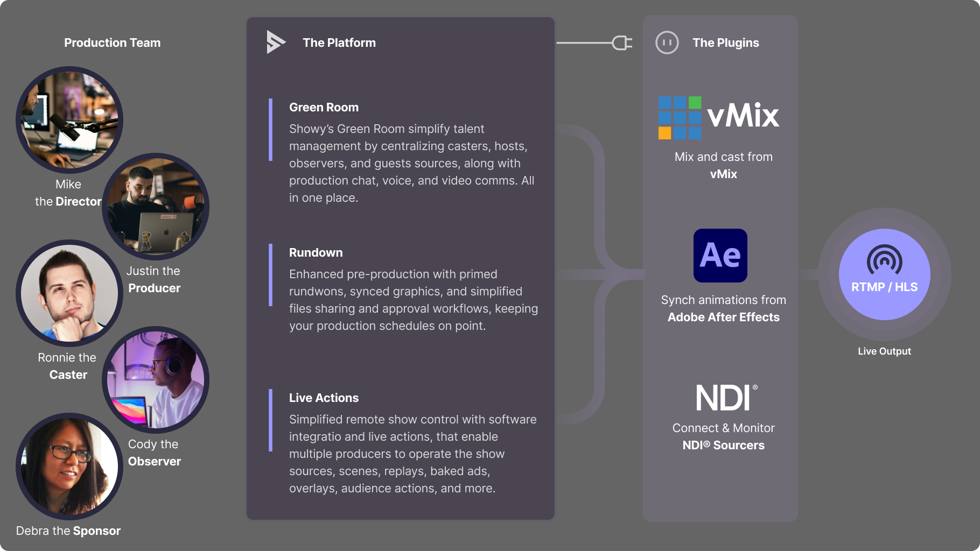The image size is (980, 551).
Task: Click the Showy platform logo icon
Action: [x=275, y=42]
